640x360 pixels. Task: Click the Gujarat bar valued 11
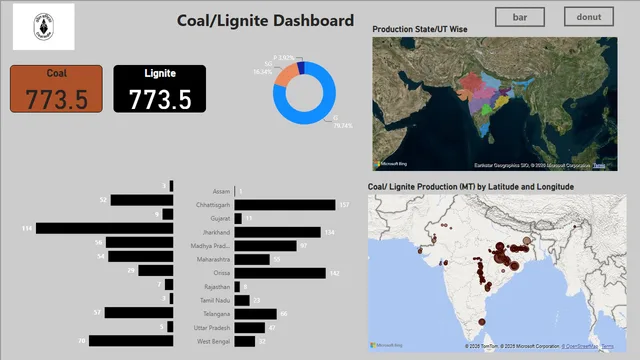pyautogui.click(x=238, y=219)
